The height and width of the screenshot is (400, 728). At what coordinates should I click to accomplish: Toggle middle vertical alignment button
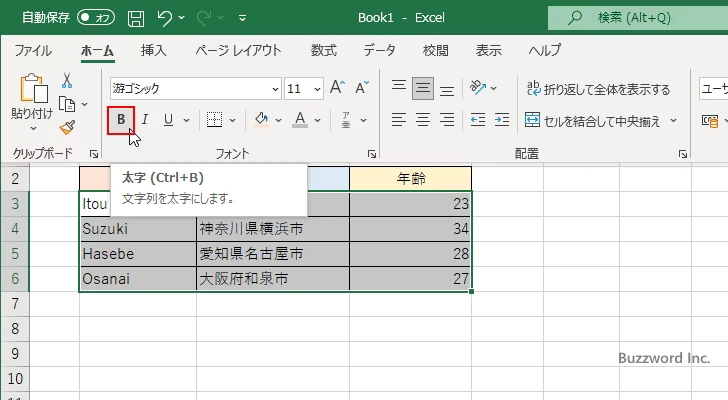(423, 88)
